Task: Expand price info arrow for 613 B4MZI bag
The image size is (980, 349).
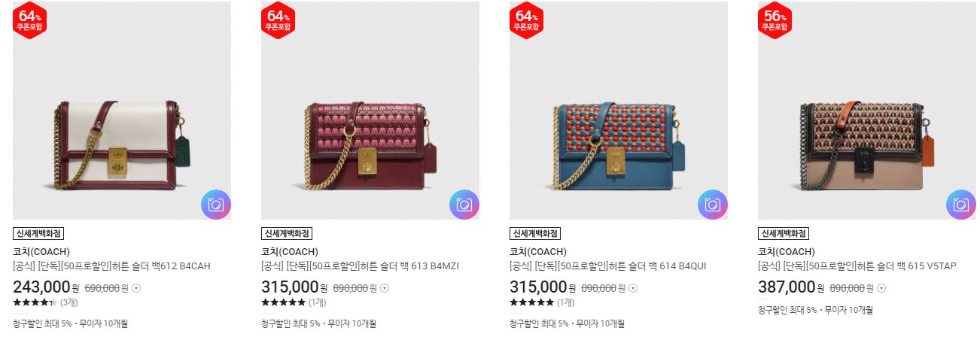Action: coord(385,288)
